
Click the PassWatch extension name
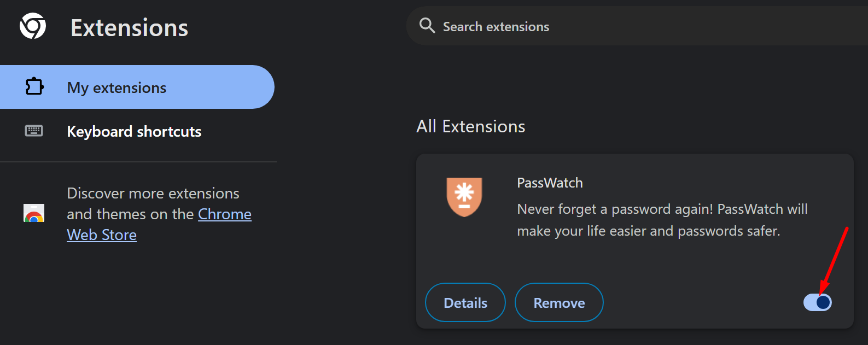pyautogui.click(x=550, y=183)
